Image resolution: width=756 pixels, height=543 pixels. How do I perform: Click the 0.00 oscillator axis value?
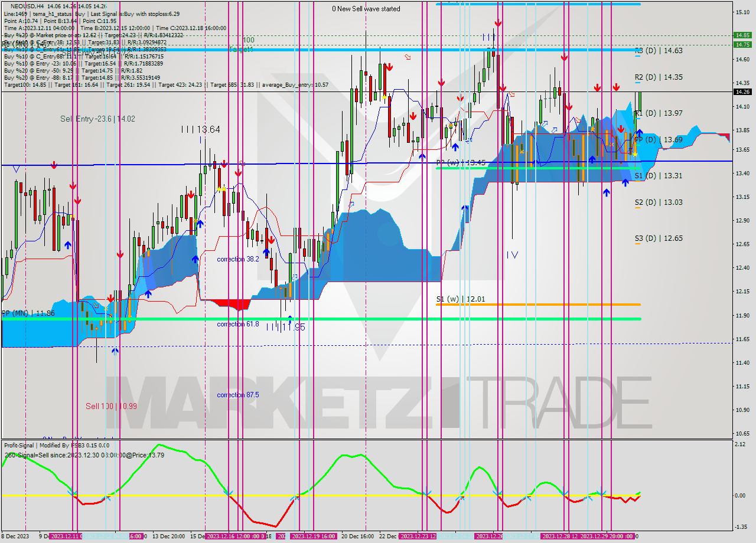click(740, 495)
